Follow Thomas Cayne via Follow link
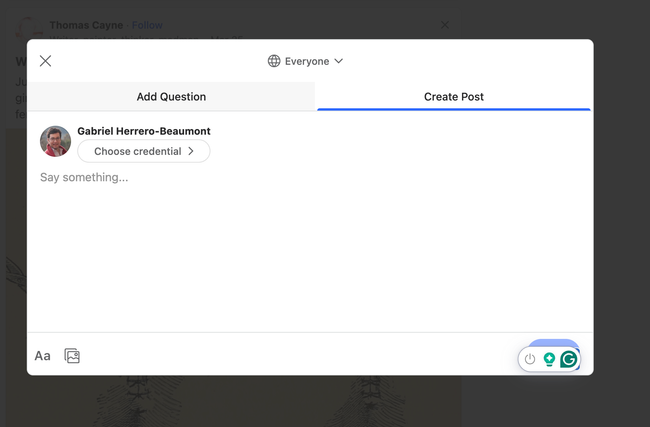The width and height of the screenshot is (650, 427). (x=147, y=25)
